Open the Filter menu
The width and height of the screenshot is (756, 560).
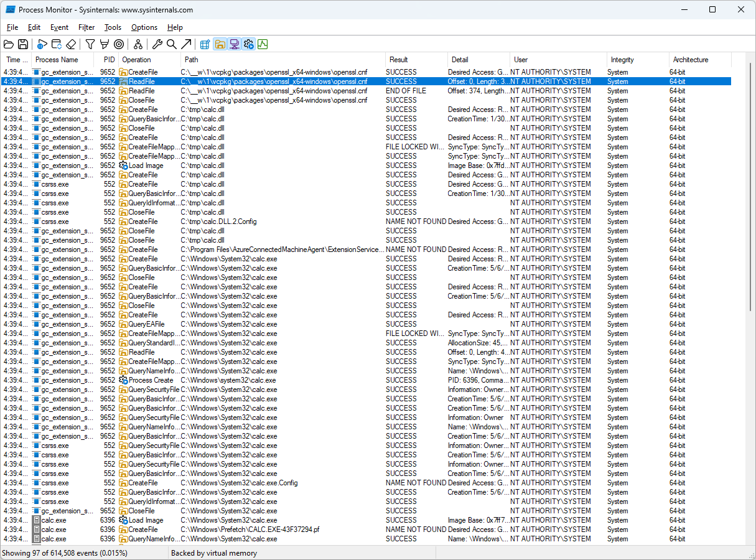point(86,27)
